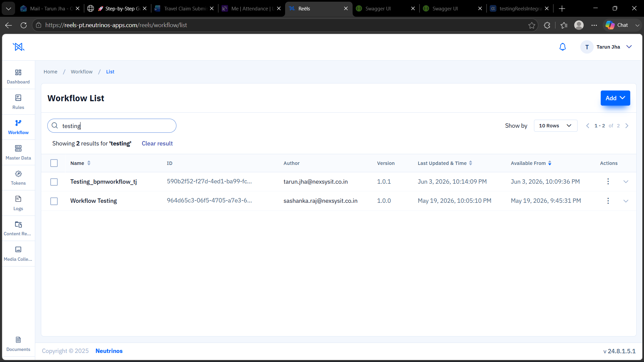The image size is (644, 362).
Task: Close the Reels browser tab
Action: (x=346, y=8)
